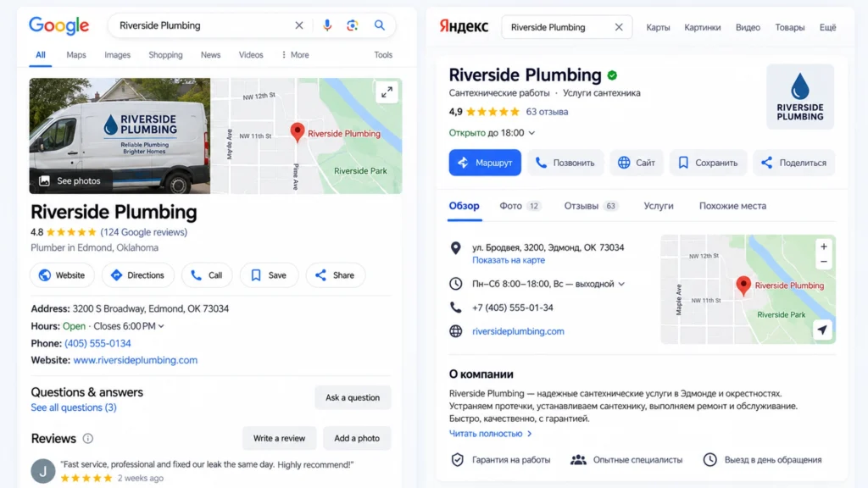Call Riverside Plumbing from Google panel
The height and width of the screenshot is (488, 868).
(207, 275)
